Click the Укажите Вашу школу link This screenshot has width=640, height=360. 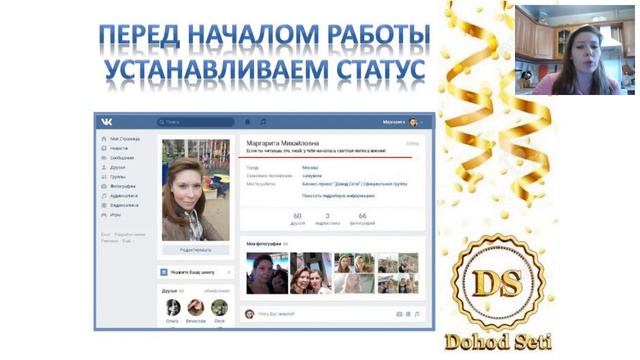pyautogui.click(x=193, y=272)
